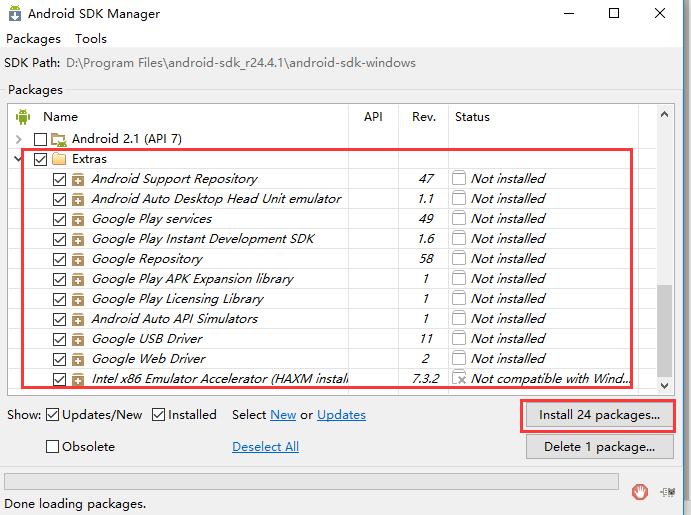691x515 pixels.
Task: Click revision value 47 for Android Support Repository
Action: [426, 178]
